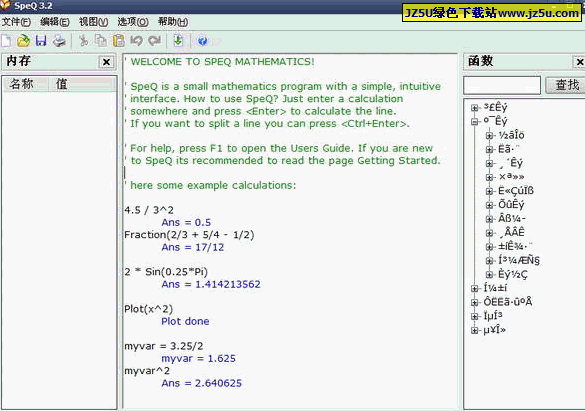Expand the Í¼±í tree node

475,288
